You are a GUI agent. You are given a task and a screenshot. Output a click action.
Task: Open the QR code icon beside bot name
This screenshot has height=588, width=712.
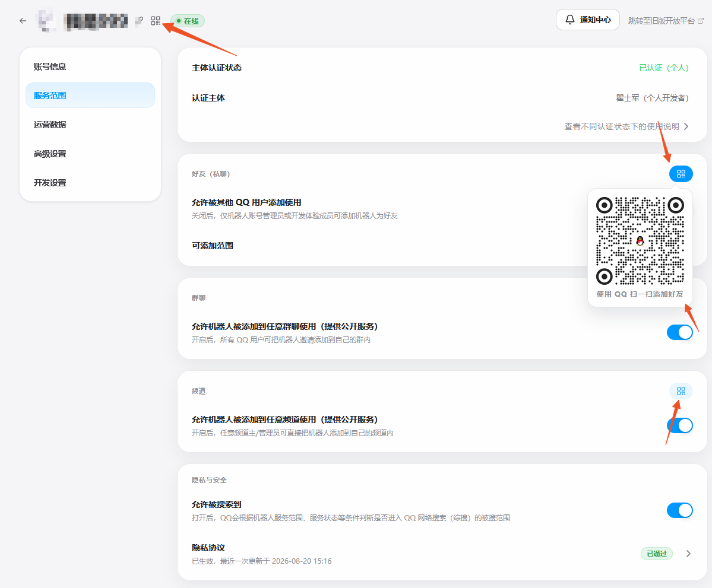point(156,21)
